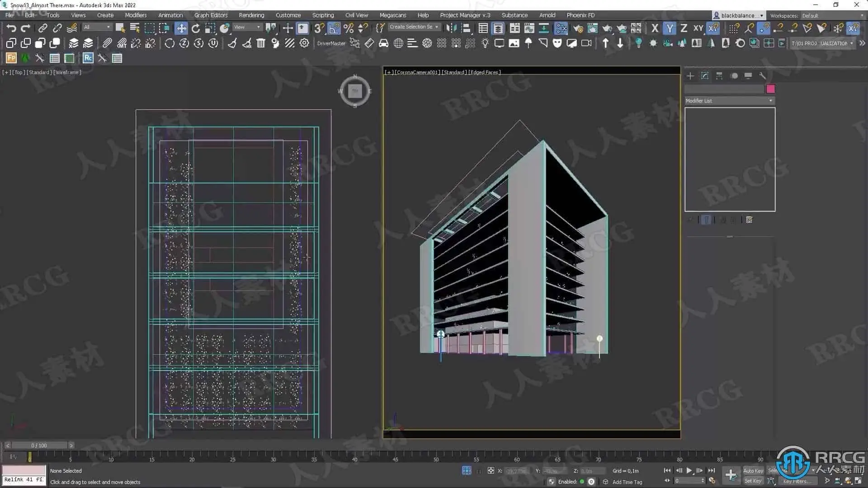Open the Render Setup teapot icon
868x488 pixels.
(x=578, y=28)
